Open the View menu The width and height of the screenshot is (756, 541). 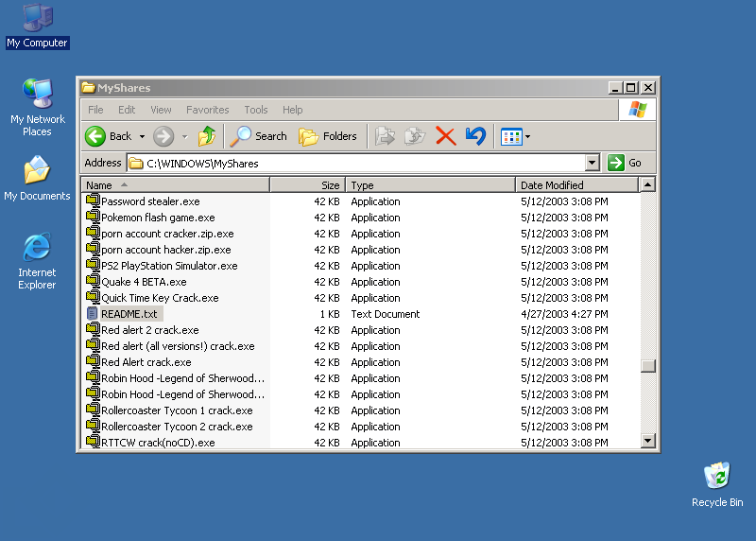point(161,110)
